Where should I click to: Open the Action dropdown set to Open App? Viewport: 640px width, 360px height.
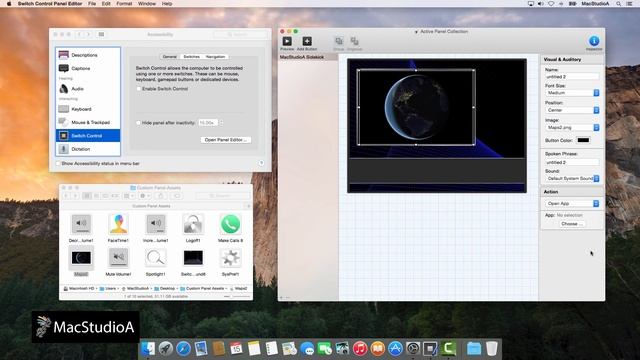click(572, 203)
